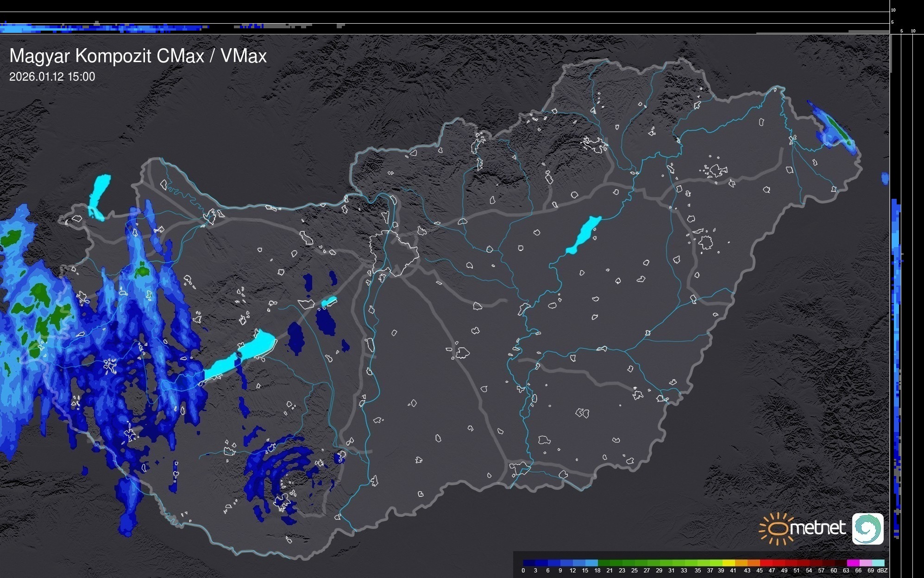Click the right-side vertical VMax profile strip
The height and width of the screenshot is (578, 924).
click(896, 324)
